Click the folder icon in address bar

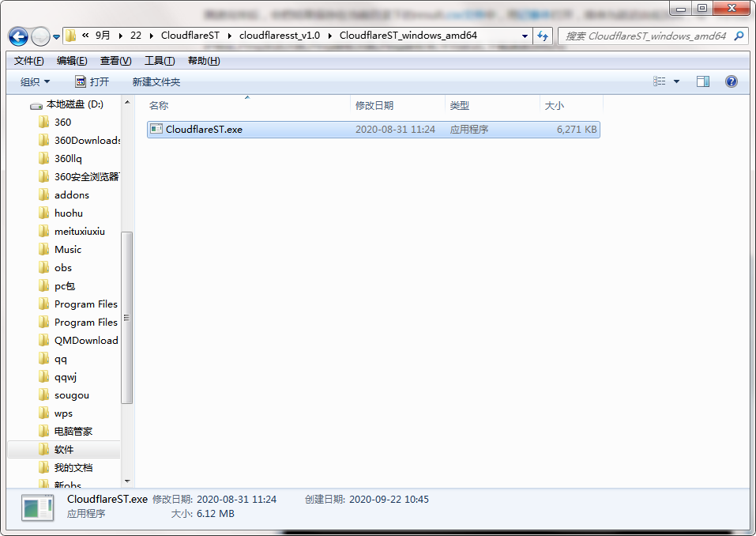[71, 36]
